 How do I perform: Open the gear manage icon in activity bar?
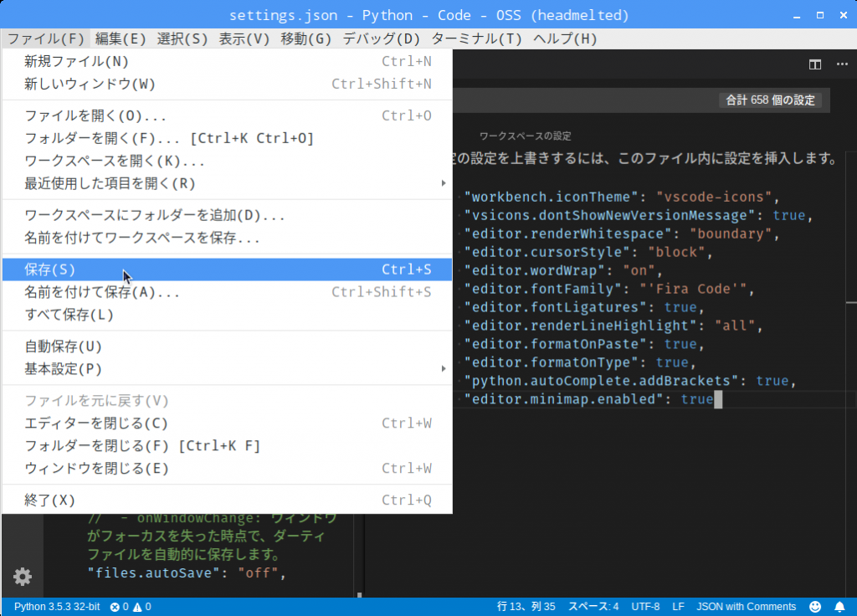click(x=23, y=576)
